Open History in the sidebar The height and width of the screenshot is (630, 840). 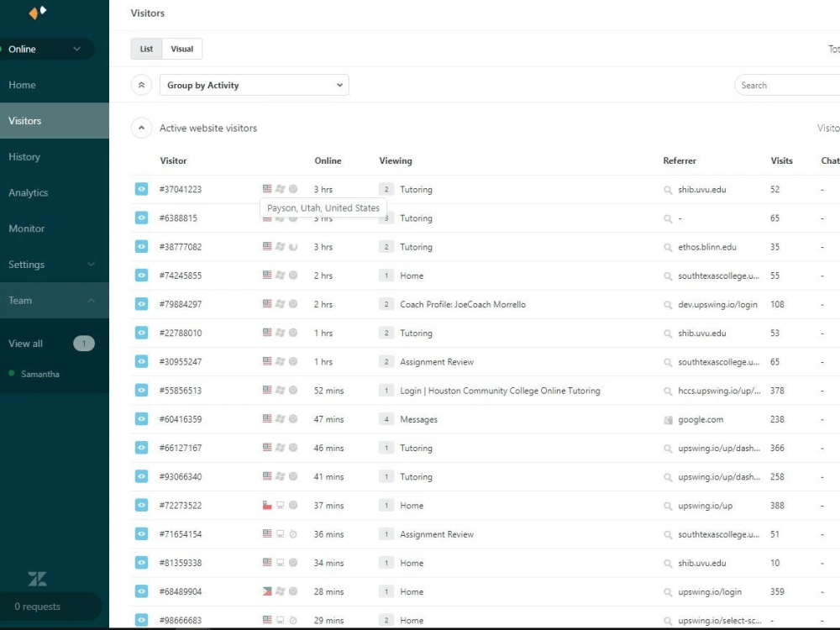[x=54, y=156]
